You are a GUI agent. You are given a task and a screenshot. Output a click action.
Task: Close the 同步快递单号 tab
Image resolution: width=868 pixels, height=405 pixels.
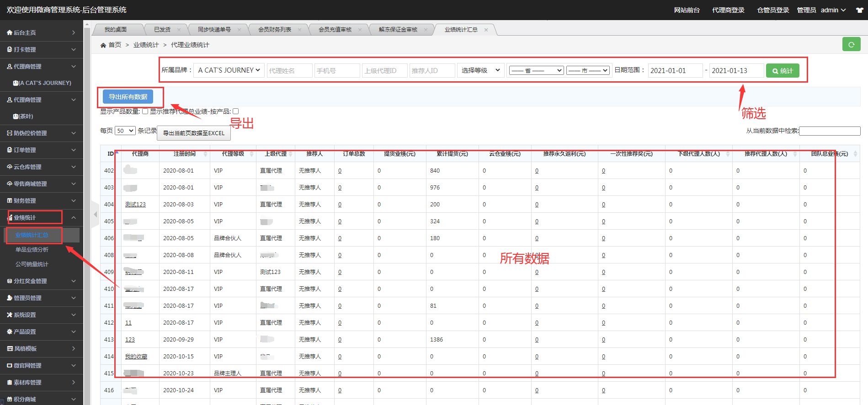point(239,30)
